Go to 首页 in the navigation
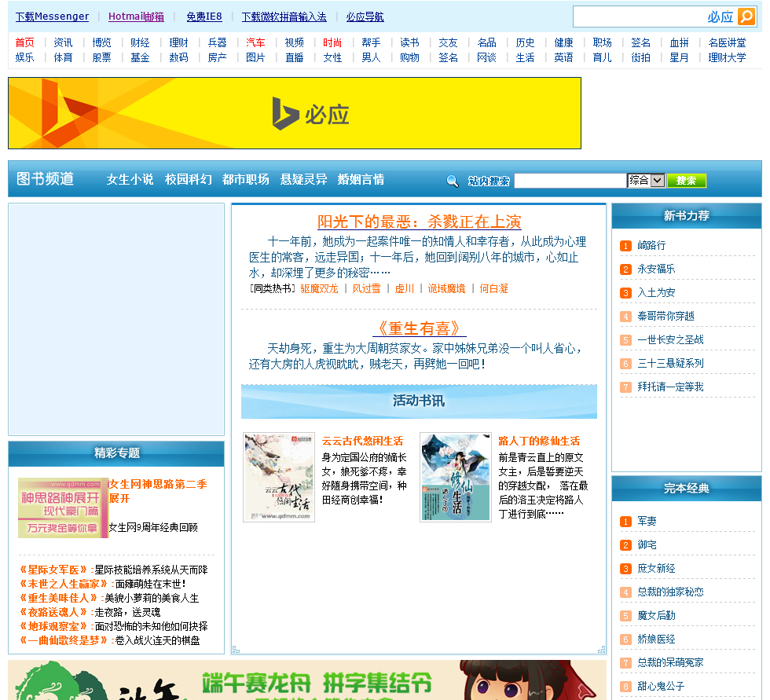The width and height of the screenshot is (770, 700). click(x=24, y=42)
